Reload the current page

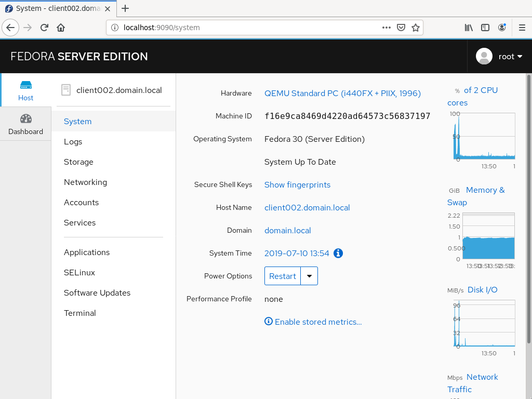tap(44, 28)
